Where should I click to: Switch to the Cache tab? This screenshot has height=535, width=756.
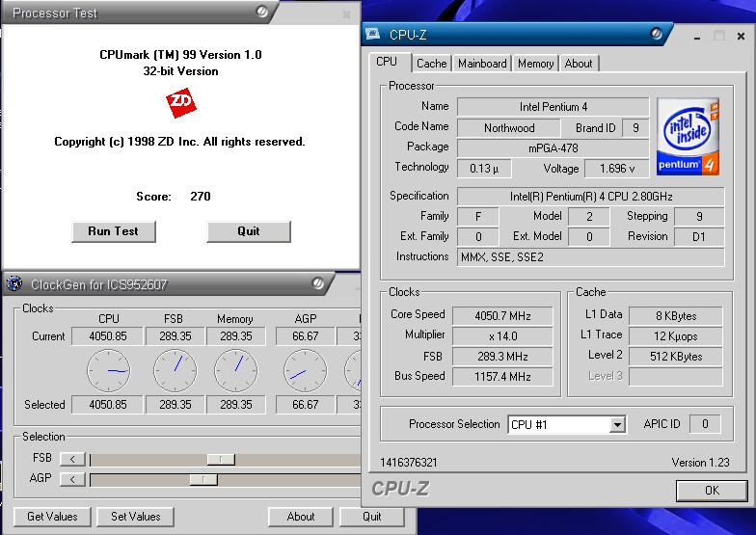[x=432, y=64]
